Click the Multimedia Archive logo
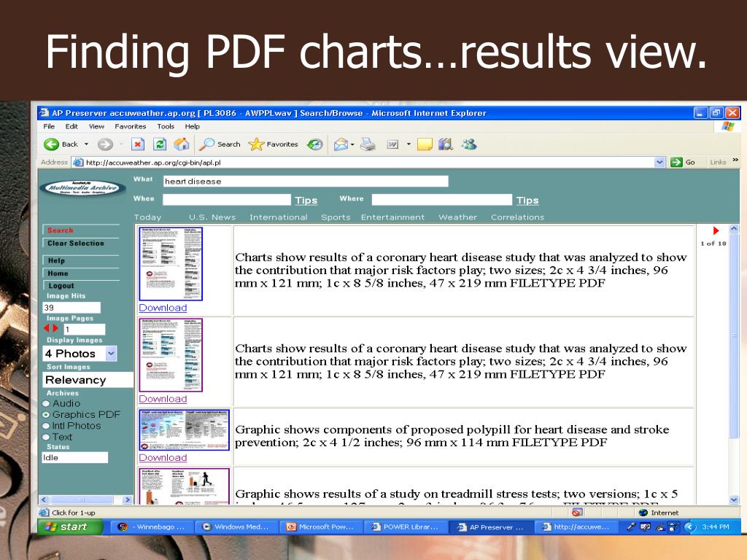 pyautogui.click(x=83, y=187)
